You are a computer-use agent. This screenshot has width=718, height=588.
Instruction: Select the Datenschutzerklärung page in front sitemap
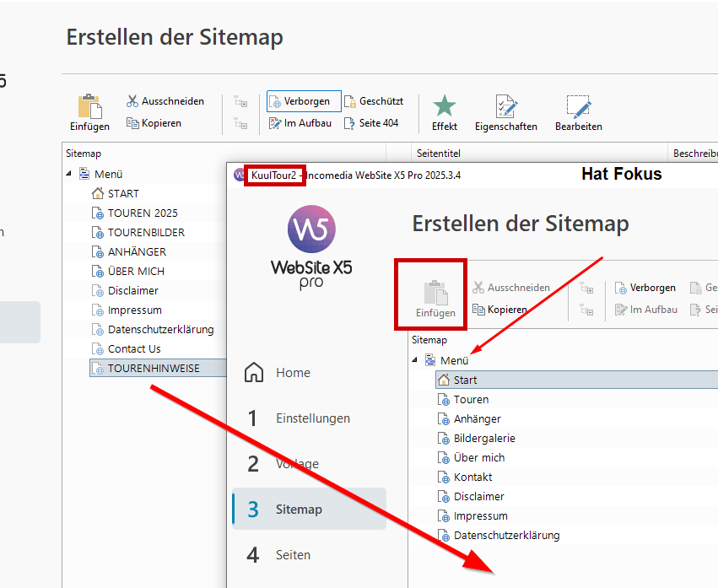pyautogui.click(x=506, y=535)
